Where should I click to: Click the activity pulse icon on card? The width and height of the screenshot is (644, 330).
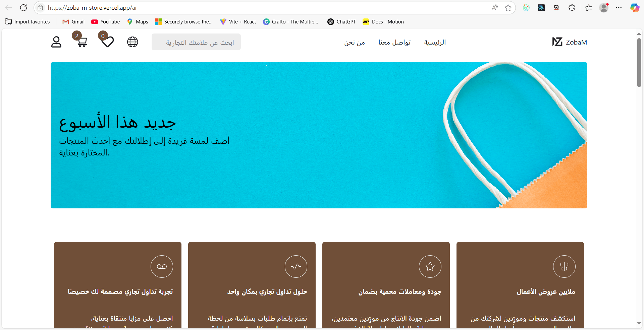click(296, 266)
